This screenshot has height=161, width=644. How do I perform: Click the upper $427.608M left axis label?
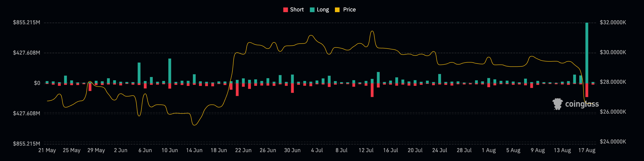pyautogui.click(x=27, y=53)
